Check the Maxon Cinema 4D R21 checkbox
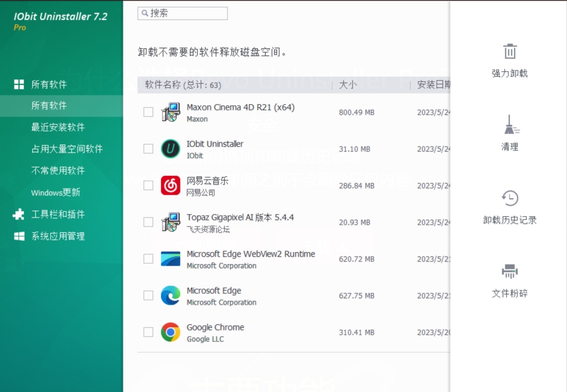Image resolution: width=567 pixels, height=392 pixels. pyautogui.click(x=148, y=112)
